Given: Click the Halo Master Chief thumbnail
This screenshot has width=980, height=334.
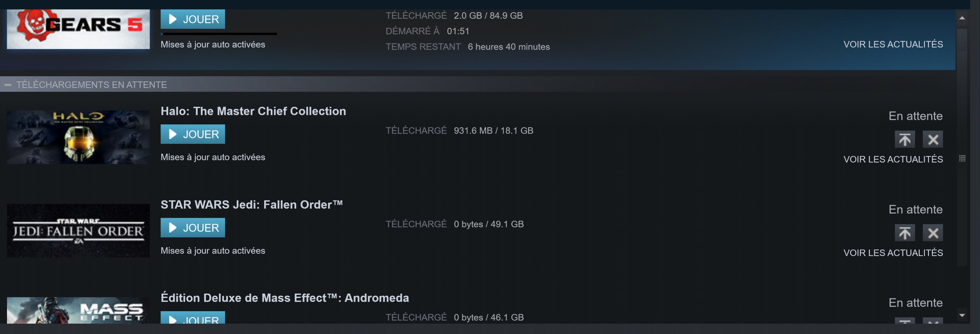Looking at the screenshot, I should pyautogui.click(x=78, y=137).
